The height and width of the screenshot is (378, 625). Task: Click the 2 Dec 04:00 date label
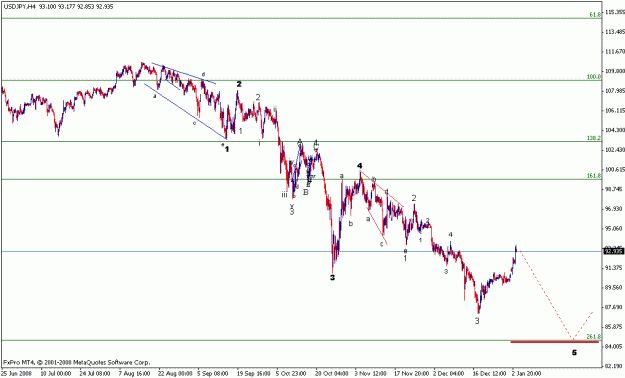click(x=449, y=374)
